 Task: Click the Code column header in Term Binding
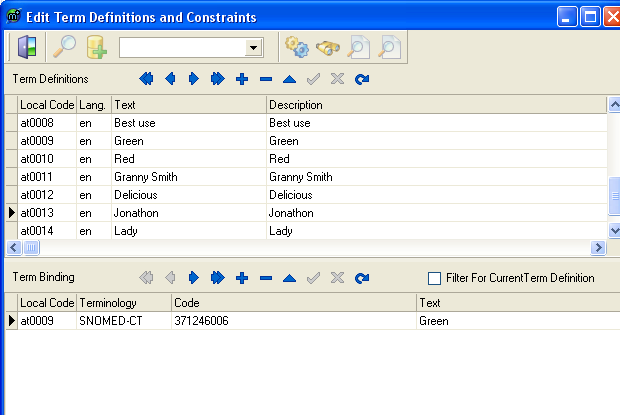click(294, 303)
